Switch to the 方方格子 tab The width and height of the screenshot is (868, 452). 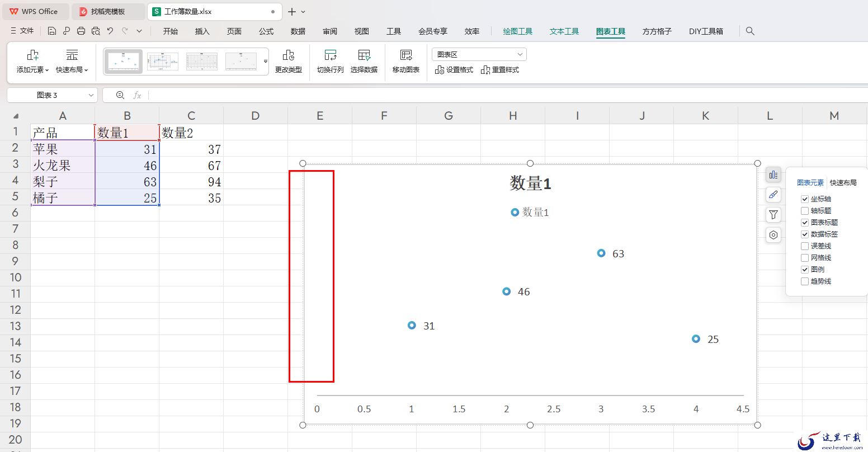pos(657,31)
